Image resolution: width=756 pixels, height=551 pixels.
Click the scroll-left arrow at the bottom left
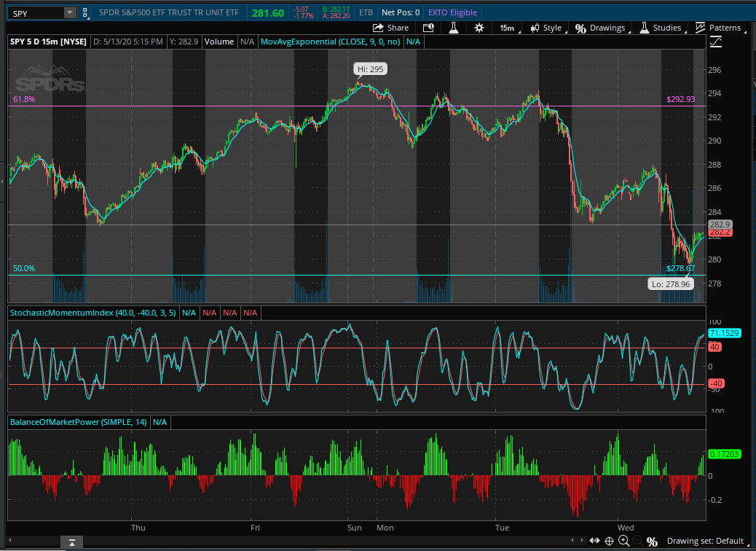tap(10, 540)
